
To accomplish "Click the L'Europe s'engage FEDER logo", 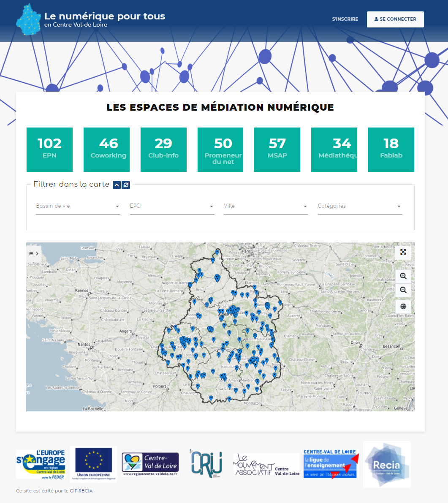I will [x=41, y=464].
